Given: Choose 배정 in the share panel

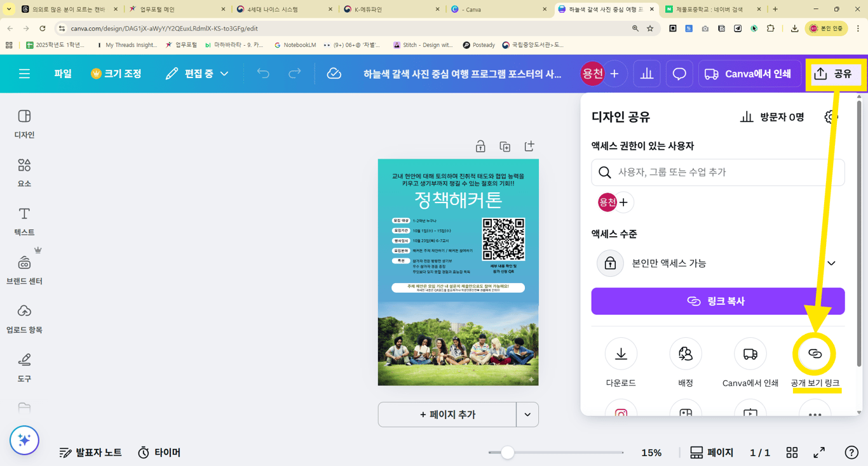Looking at the screenshot, I should 686,363.
